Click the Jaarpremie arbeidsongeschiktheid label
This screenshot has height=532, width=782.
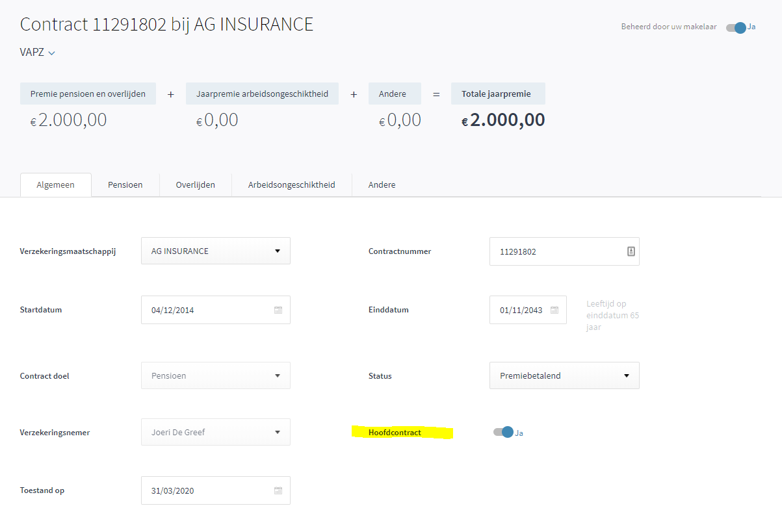click(262, 94)
